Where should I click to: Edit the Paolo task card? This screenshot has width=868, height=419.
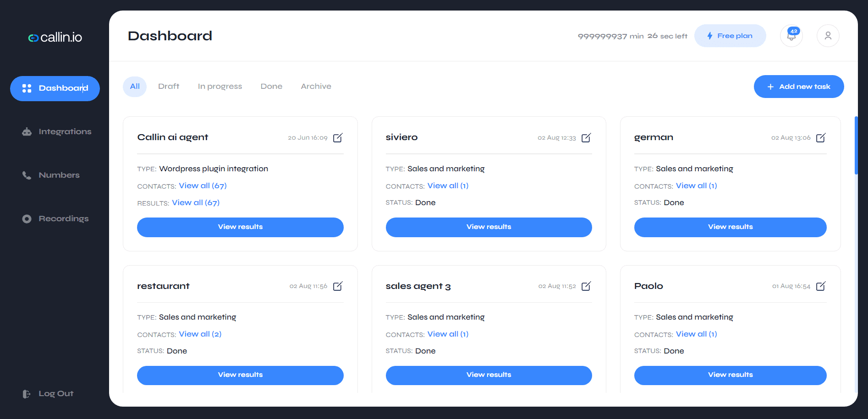point(821,286)
